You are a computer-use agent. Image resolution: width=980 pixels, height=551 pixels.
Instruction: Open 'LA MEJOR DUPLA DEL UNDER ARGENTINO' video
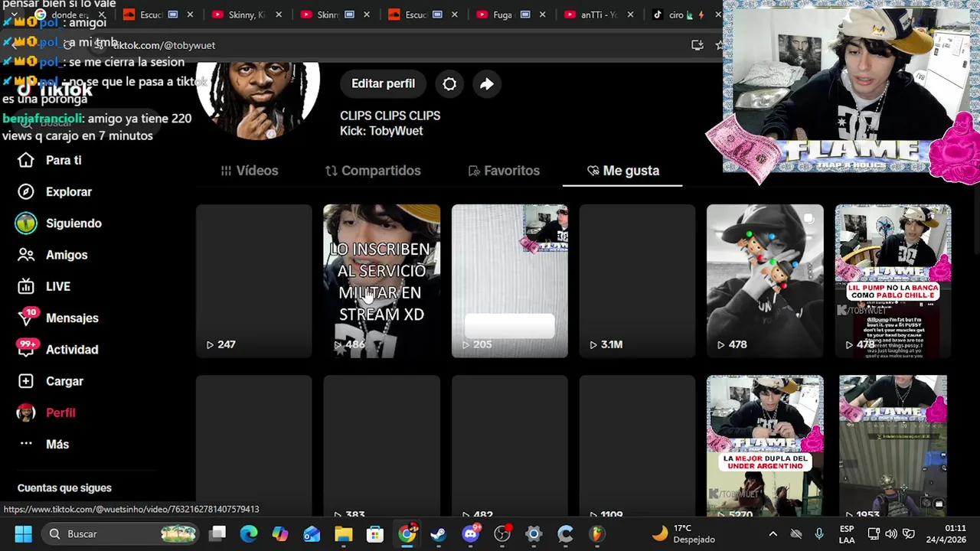pos(765,446)
